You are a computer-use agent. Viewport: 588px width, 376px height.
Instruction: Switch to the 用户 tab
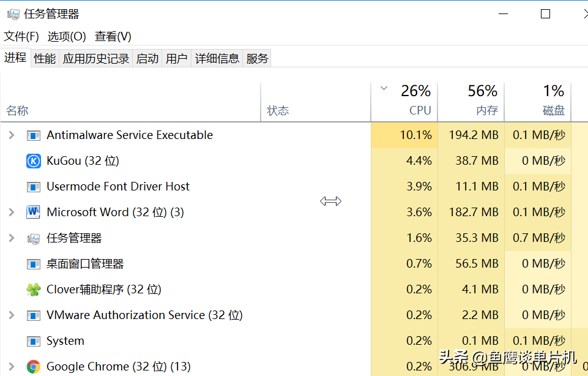tap(177, 59)
